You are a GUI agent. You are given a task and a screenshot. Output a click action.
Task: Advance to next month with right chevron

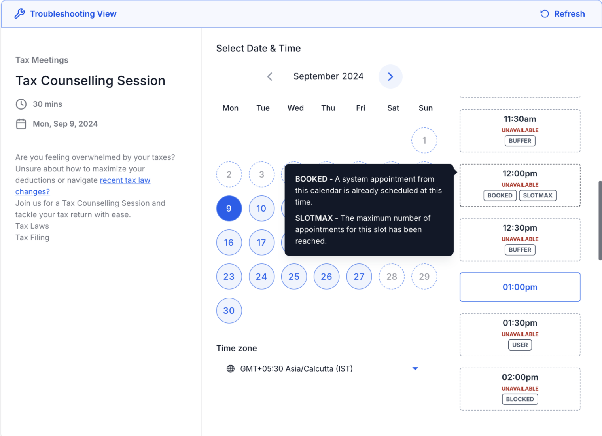coord(390,77)
